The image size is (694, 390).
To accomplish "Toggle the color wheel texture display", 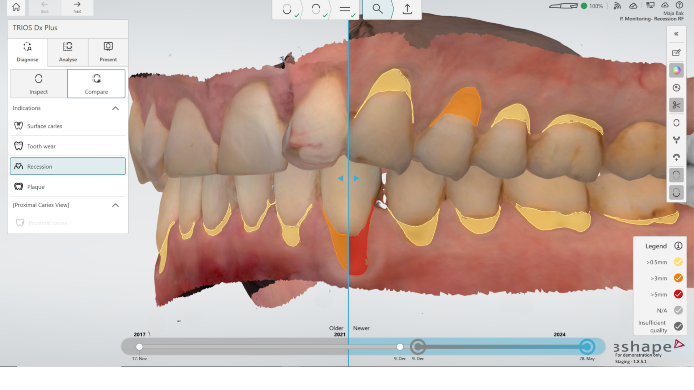I will pos(676,70).
